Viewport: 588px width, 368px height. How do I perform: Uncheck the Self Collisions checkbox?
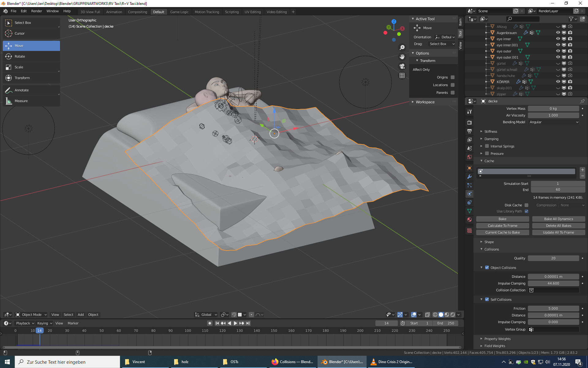click(x=487, y=299)
